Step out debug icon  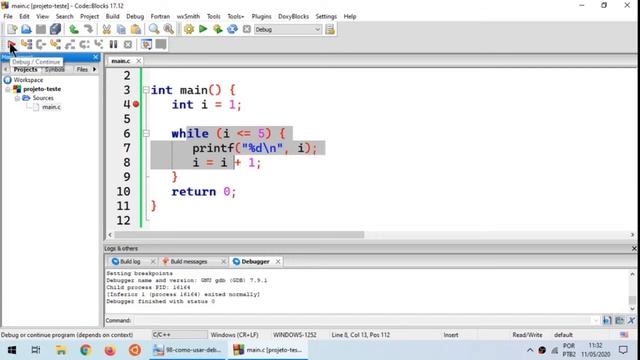click(70, 44)
